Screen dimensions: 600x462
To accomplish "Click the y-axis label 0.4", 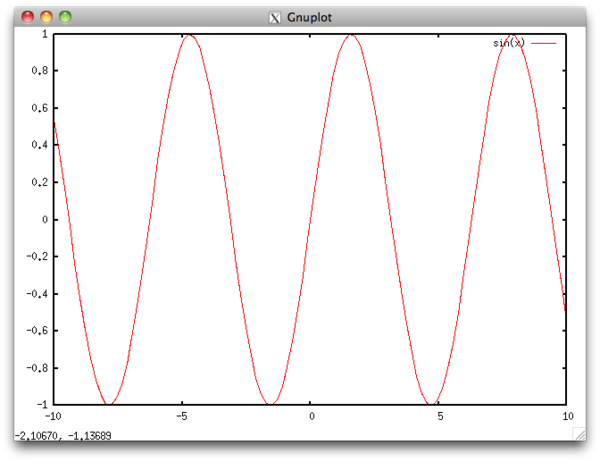I will pyautogui.click(x=40, y=145).
